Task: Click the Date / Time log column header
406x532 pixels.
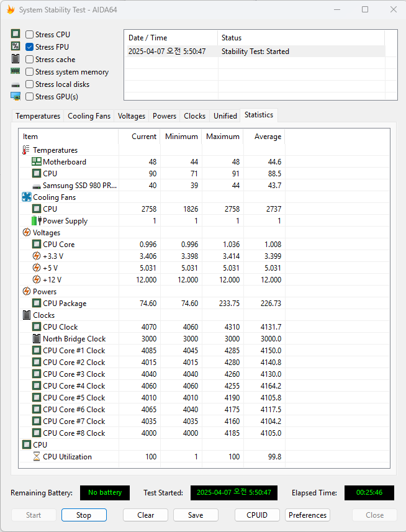Action: (x=171, y=38)
